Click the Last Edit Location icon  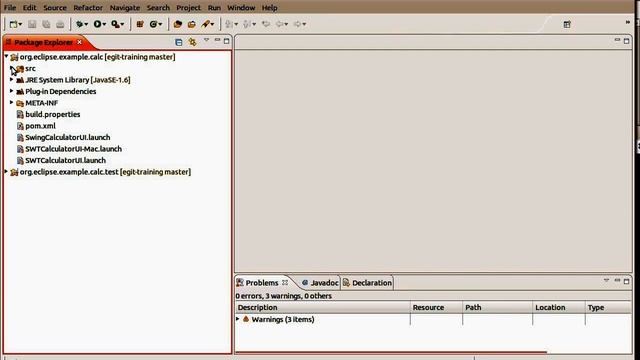click(266, 24)
